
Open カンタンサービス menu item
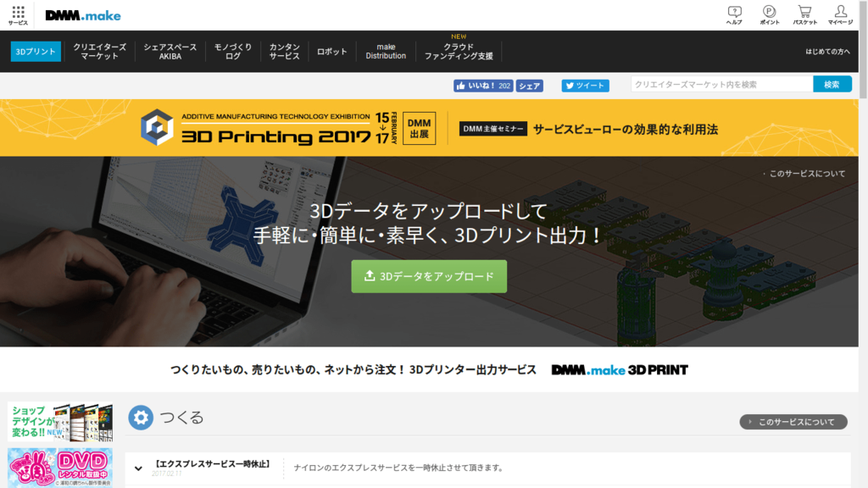click(284, 52)
